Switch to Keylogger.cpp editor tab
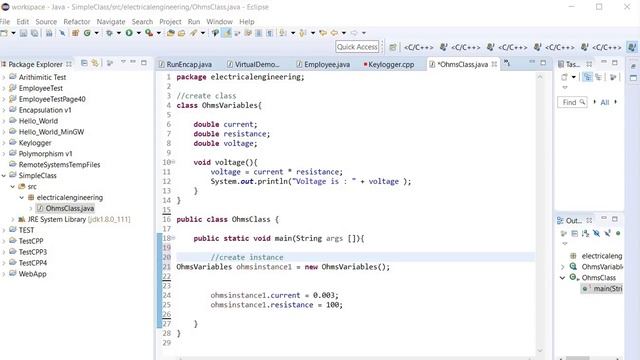 pyautogui.click(x=389, y=64)
